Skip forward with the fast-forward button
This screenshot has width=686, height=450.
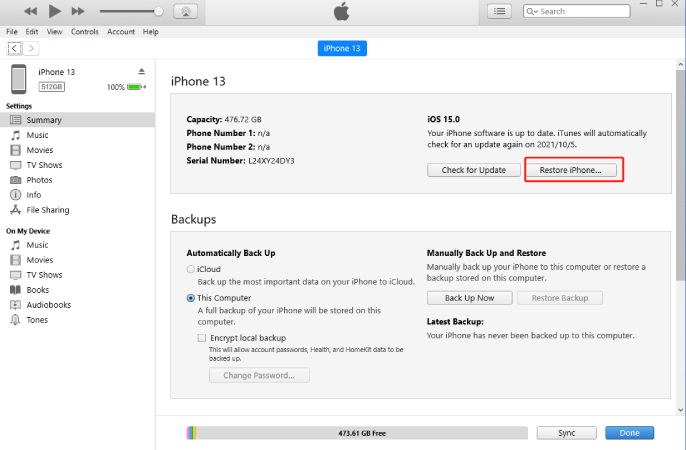78,11
